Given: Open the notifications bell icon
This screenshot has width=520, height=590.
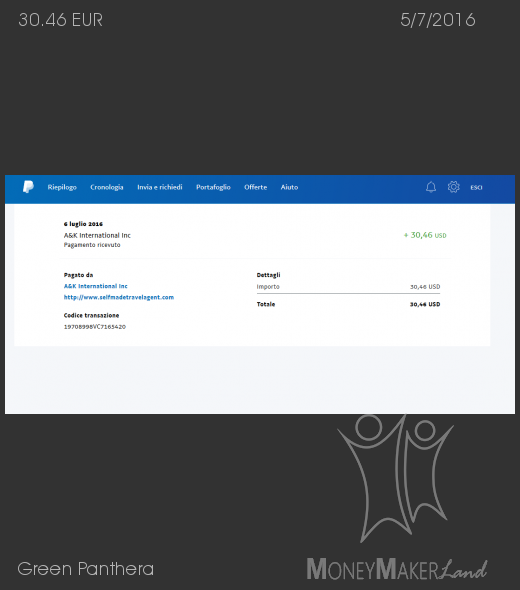Looking at the screenshot, I should pyautogui.click(x=431, y=187).
